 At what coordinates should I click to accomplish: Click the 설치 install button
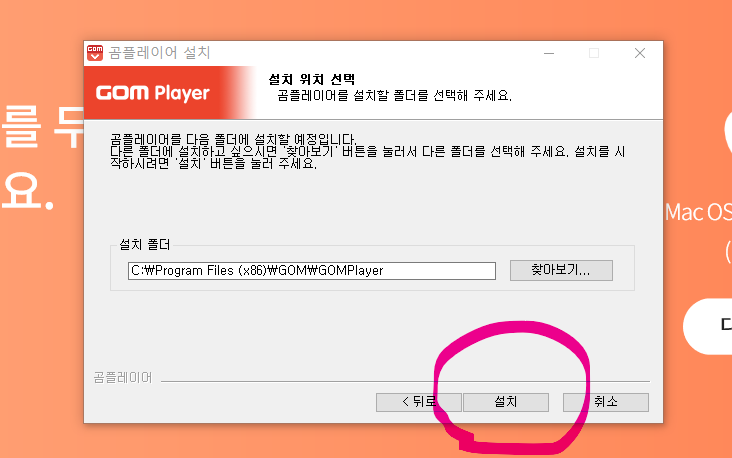coord(506,402)
